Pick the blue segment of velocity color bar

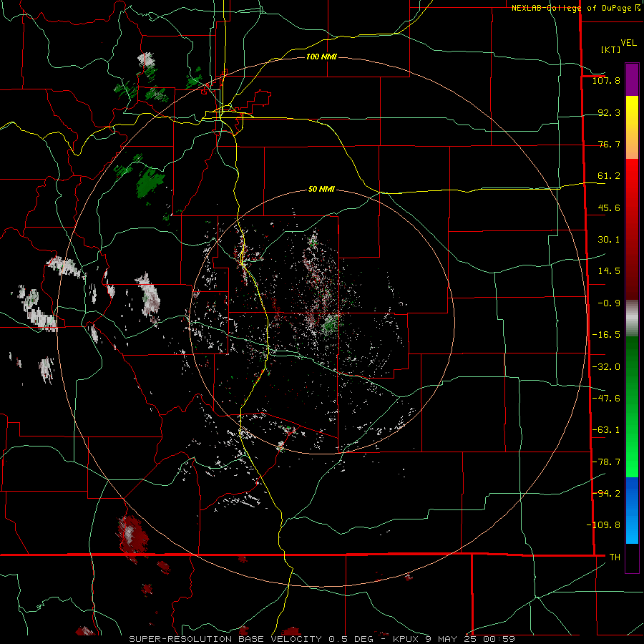632,510
